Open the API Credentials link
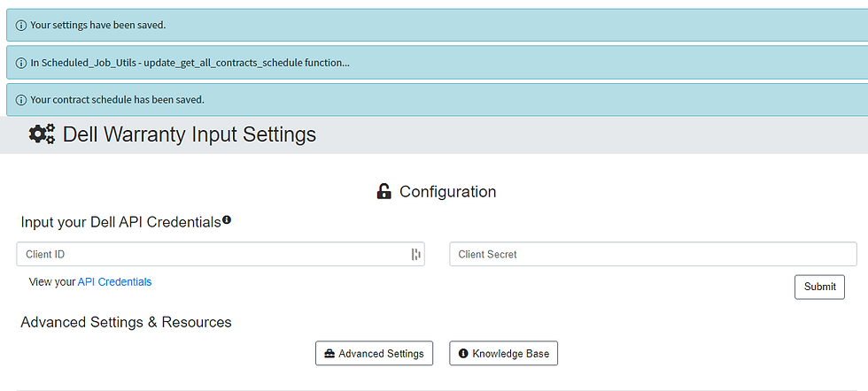 pos(114,282)
